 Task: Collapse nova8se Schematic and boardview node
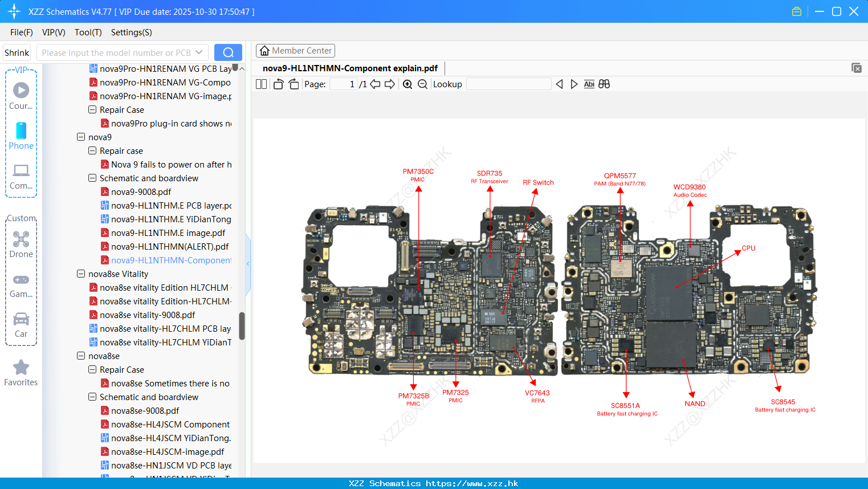pos(92,397)
